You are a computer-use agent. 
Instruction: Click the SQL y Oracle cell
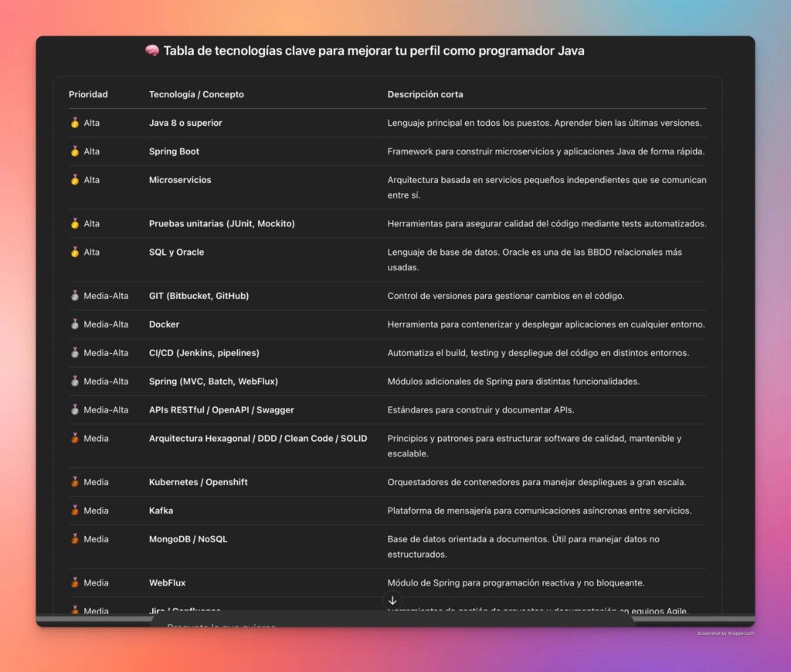[x=177, y=252]
